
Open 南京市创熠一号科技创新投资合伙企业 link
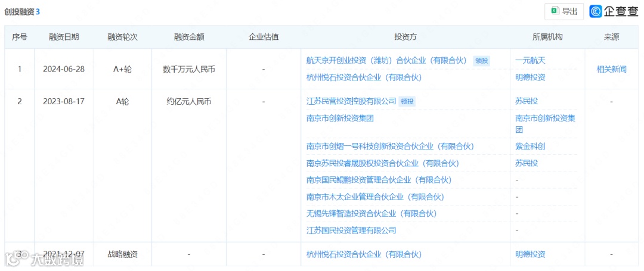390,146
